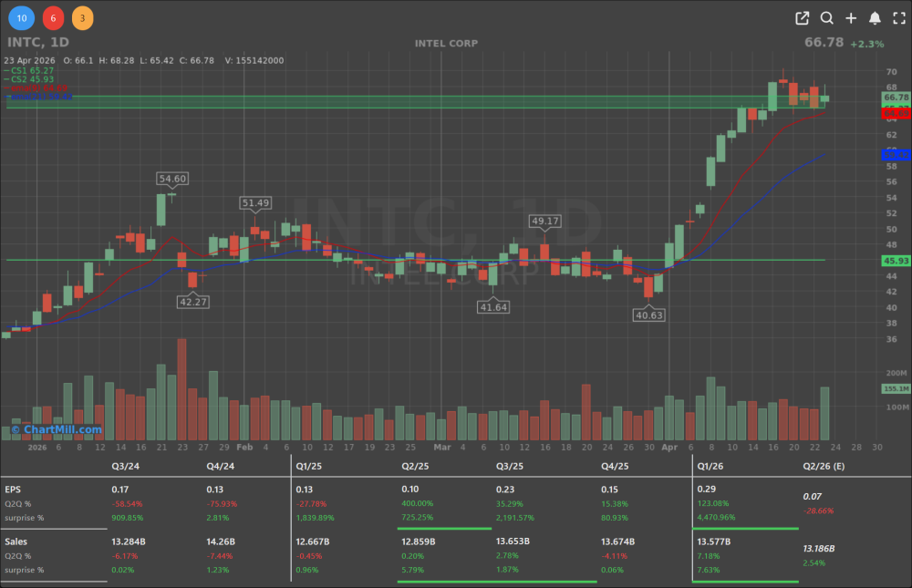Click the Feb label on date axis

(x=244, y=448)
